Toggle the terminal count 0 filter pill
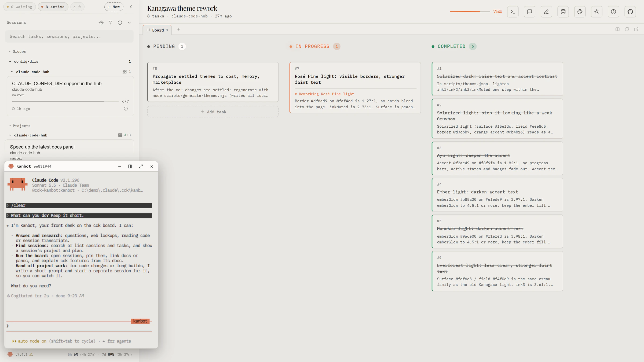 coord(77,7)
